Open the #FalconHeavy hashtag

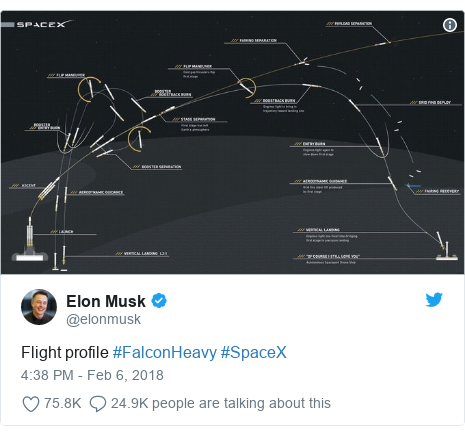pyautogui.click(x=165, y=352)
